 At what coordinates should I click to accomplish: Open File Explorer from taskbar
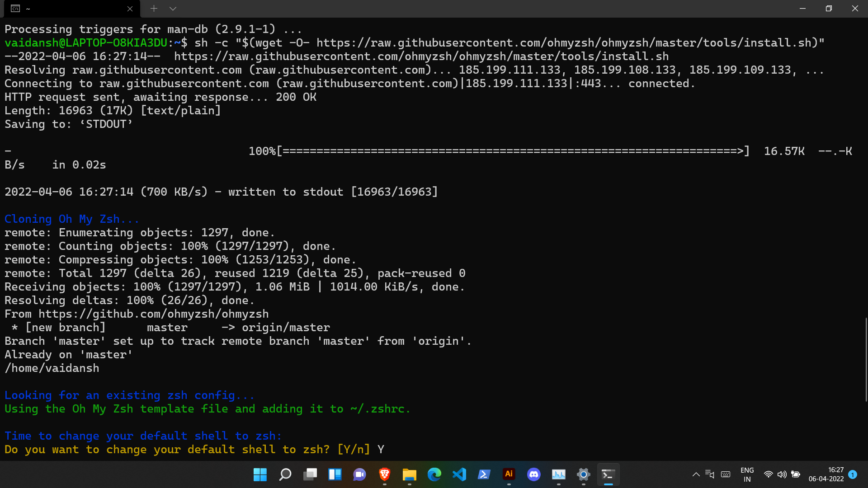click(410, 474)
